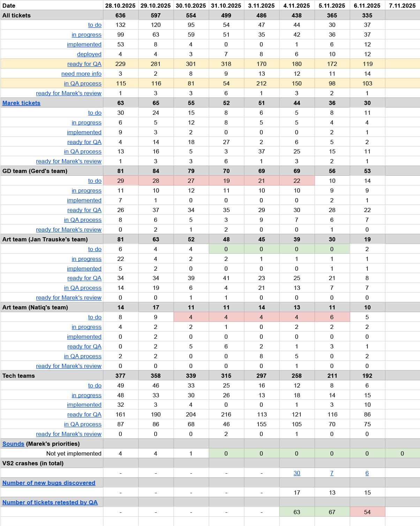420x526 pixels.
Task: Select the "28.10.2025" date column header
Action: (x=121, y=5)
